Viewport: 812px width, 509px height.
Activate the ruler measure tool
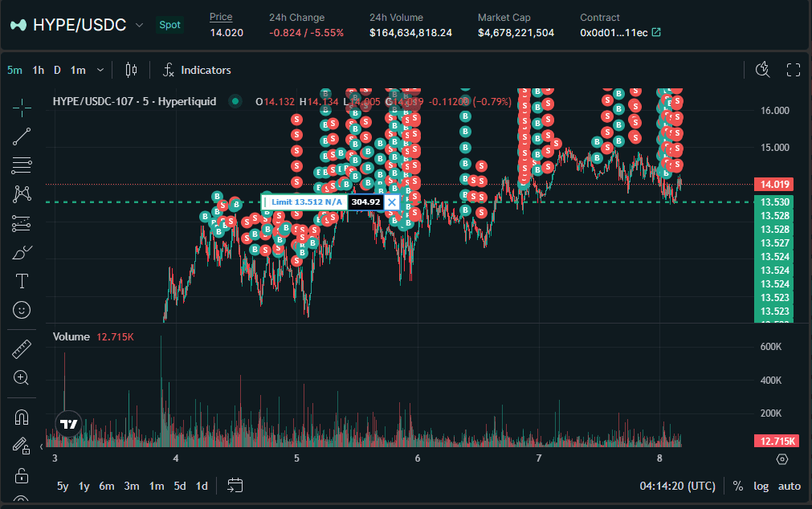click(x=22, y=349)
